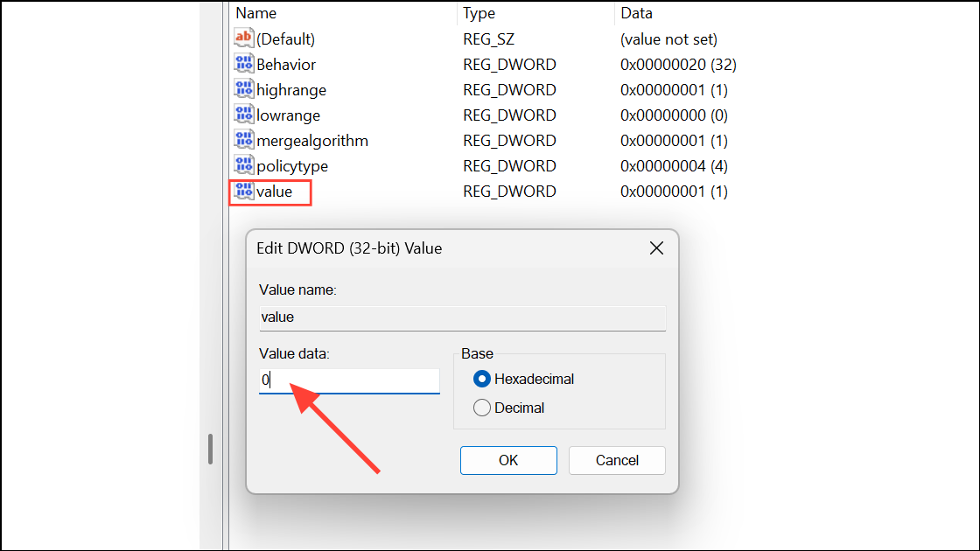Image resolution: width=980 pixels, height=551 pixels.
Task: Select the mergealgorithm value icon
Action: (243, 139)
